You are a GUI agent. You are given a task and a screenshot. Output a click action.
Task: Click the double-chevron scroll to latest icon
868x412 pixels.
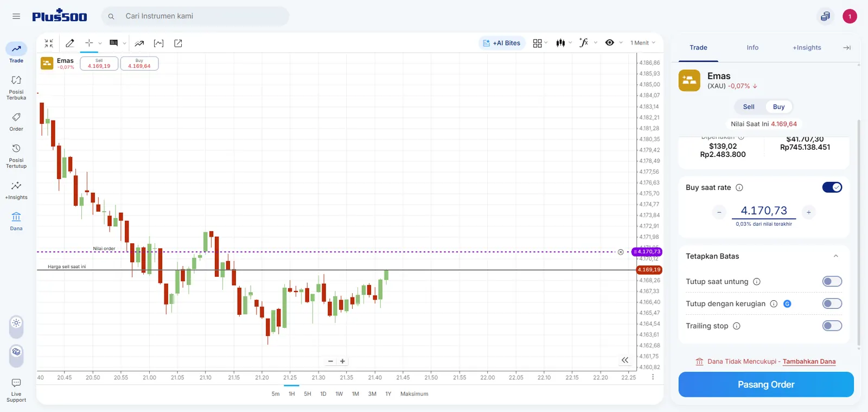click(x=625, y=360)
